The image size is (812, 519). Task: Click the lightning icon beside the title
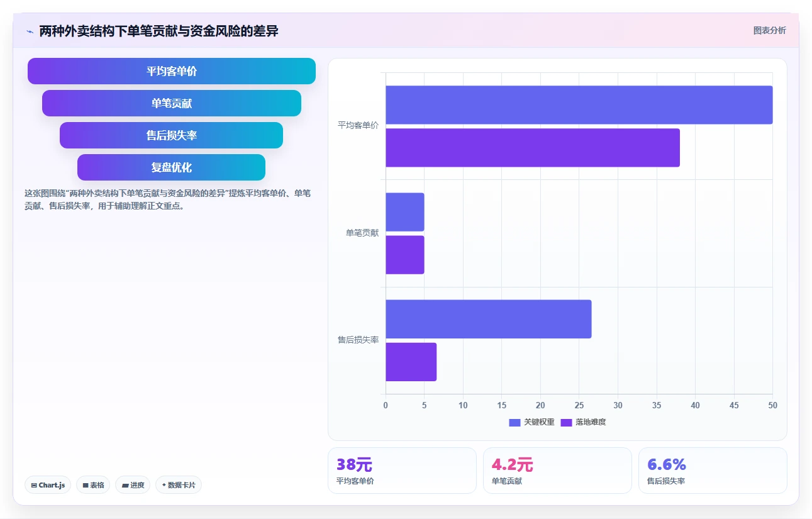[x=30, y=31]
